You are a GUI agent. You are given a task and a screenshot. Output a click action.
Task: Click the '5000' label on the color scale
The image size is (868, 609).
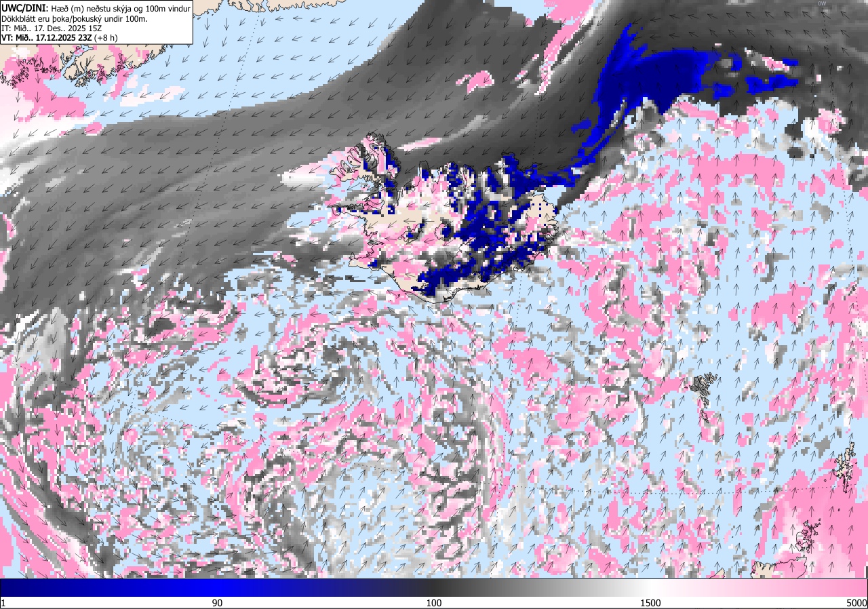point(856,603)
